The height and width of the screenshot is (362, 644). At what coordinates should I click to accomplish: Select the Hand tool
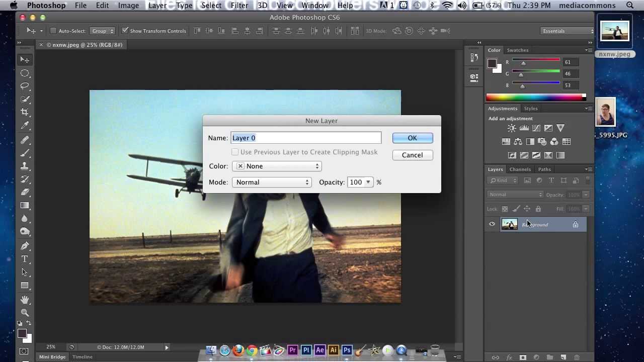point(25,300)
